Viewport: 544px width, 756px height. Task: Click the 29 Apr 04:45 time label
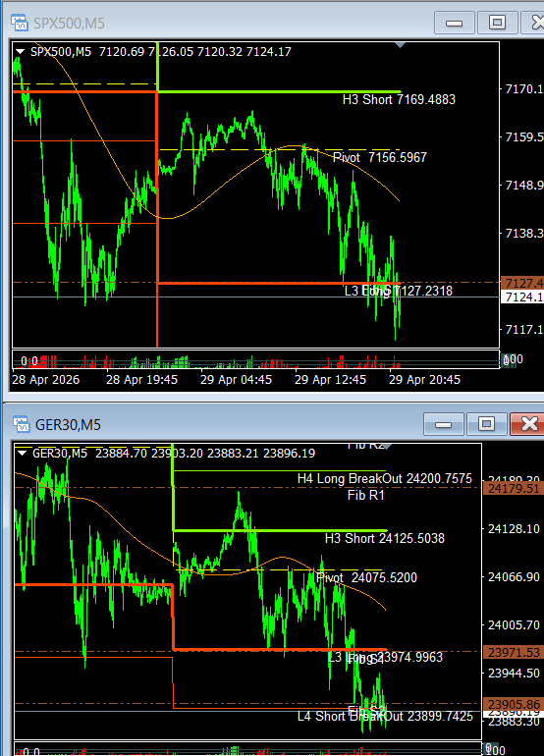pyautogui.click(x=236, y=379)
